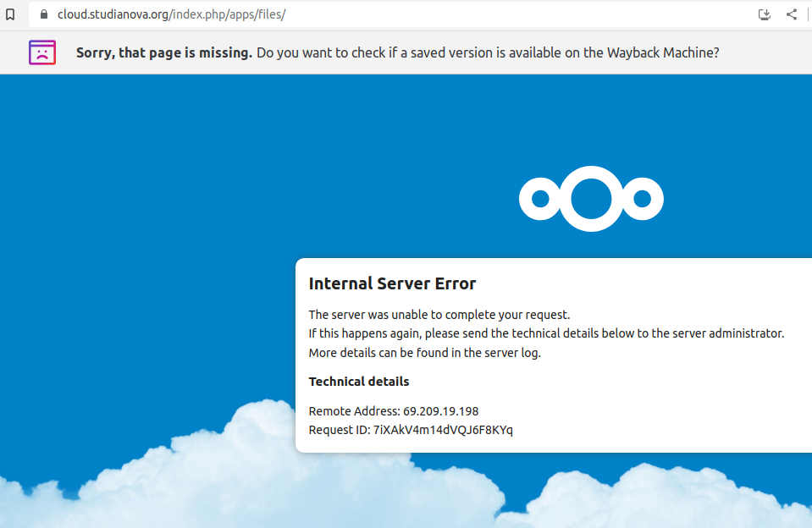812x528 pixels.
Task: Click the "Internal Server Error" heading
Action: pos(392,283)
